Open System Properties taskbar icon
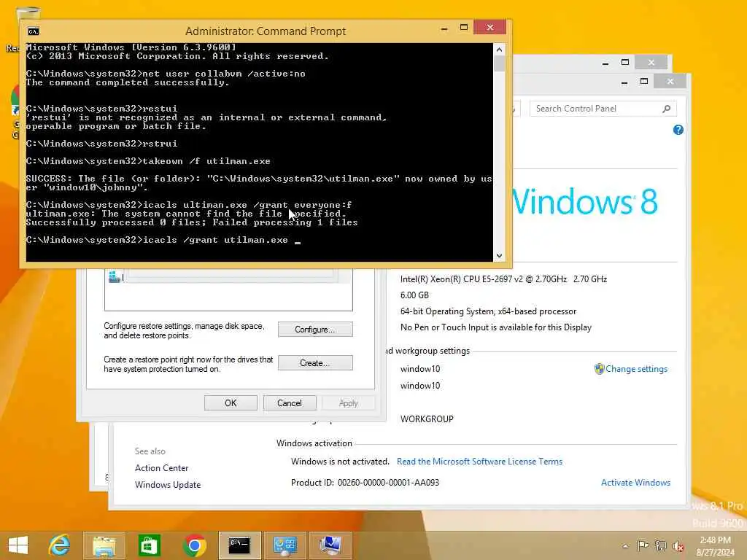Image resolution: width=747 pixels, height=560 pixels. (330, 545)
